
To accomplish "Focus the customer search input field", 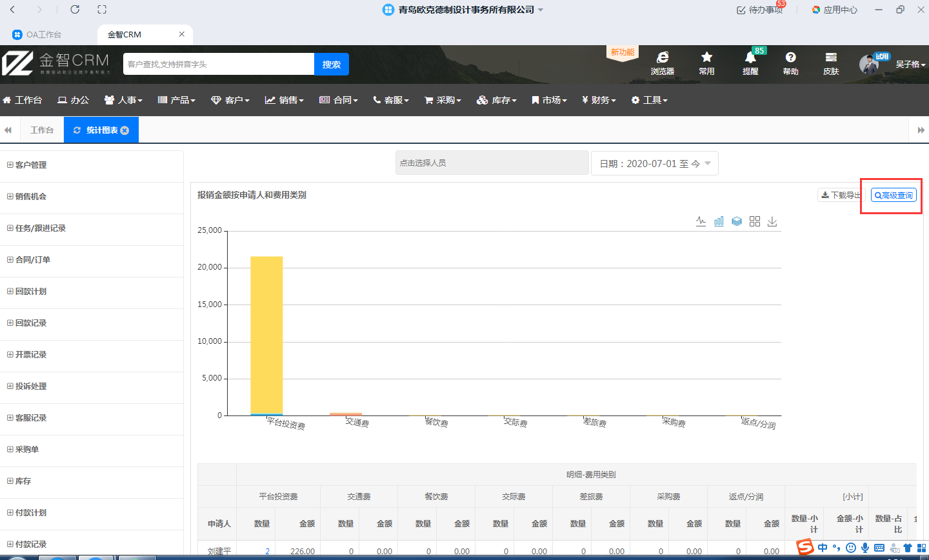I will tap(219, 64).
